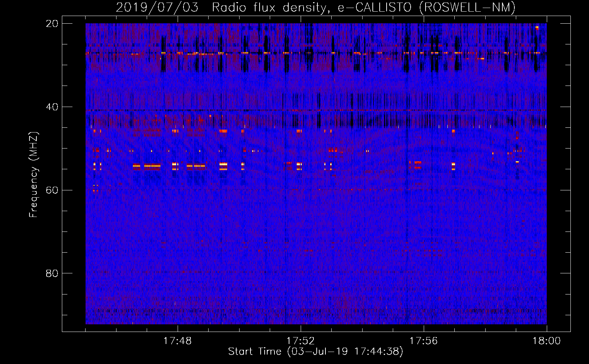Click the 17:52 time tick label
The width and height of the screenshot is (589, 364).
point(301,341)
